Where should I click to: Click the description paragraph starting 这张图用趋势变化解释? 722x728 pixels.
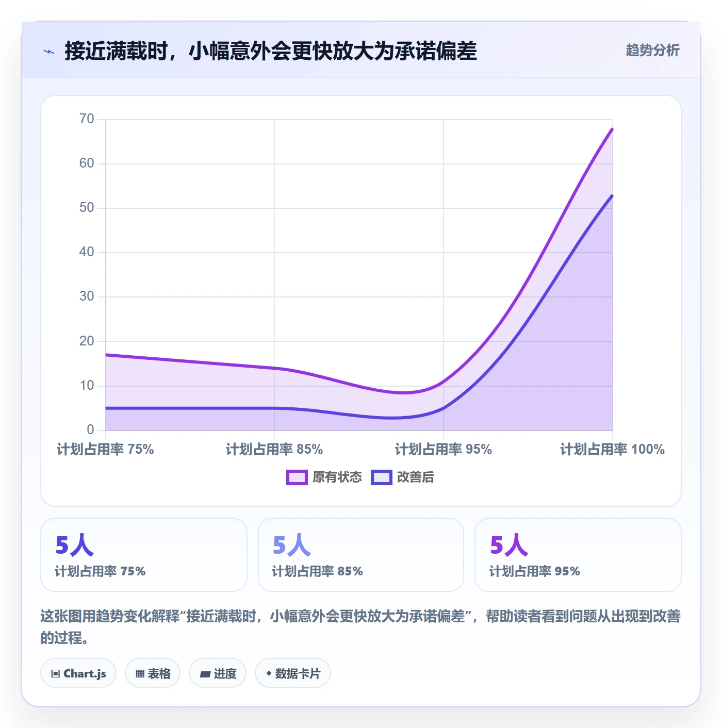click(x=360, y=627)
